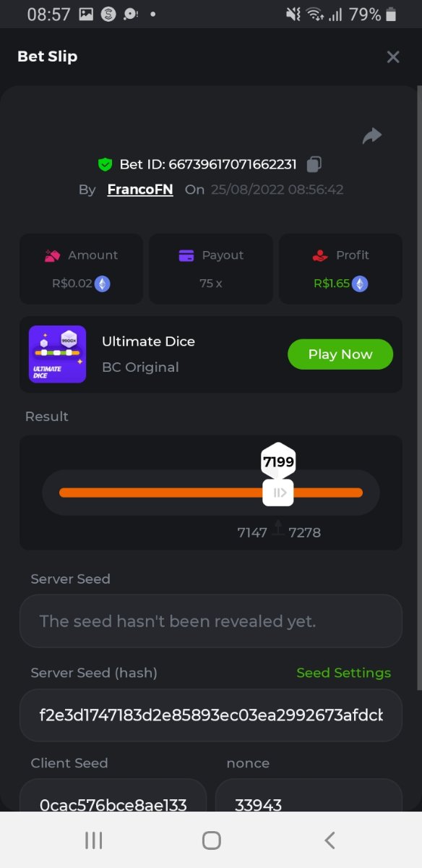Open Android recent apps button
The image size is (422, 868).
tap(94, 840)
